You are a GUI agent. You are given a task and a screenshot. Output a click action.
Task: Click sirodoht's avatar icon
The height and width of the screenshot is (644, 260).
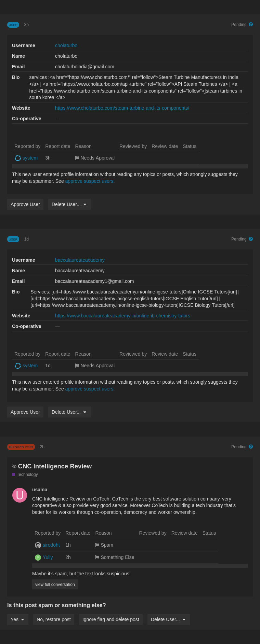(x=38, y=545)
